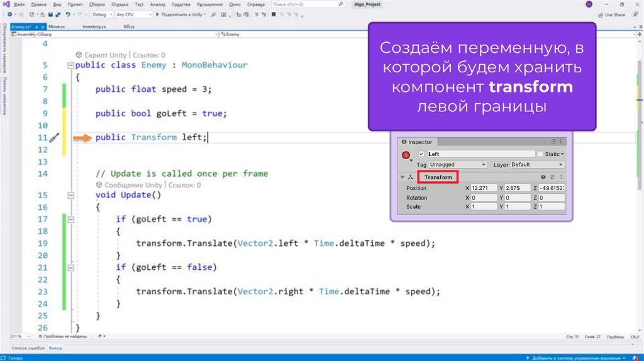The image size is (644, 361).
Task: Open the Transform component three-dot menu
Action: (x=561, y=177)
